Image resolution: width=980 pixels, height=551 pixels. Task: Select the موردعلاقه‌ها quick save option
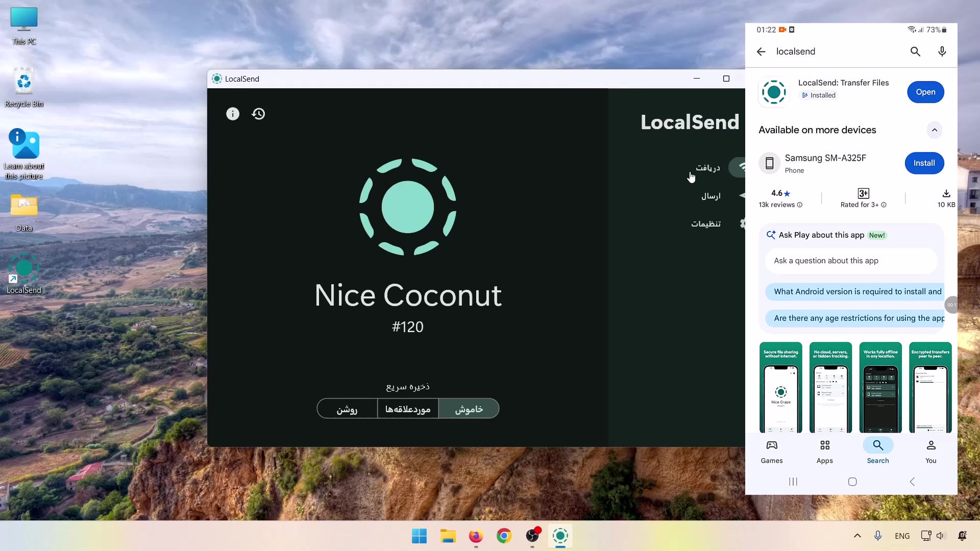point(408,409)
